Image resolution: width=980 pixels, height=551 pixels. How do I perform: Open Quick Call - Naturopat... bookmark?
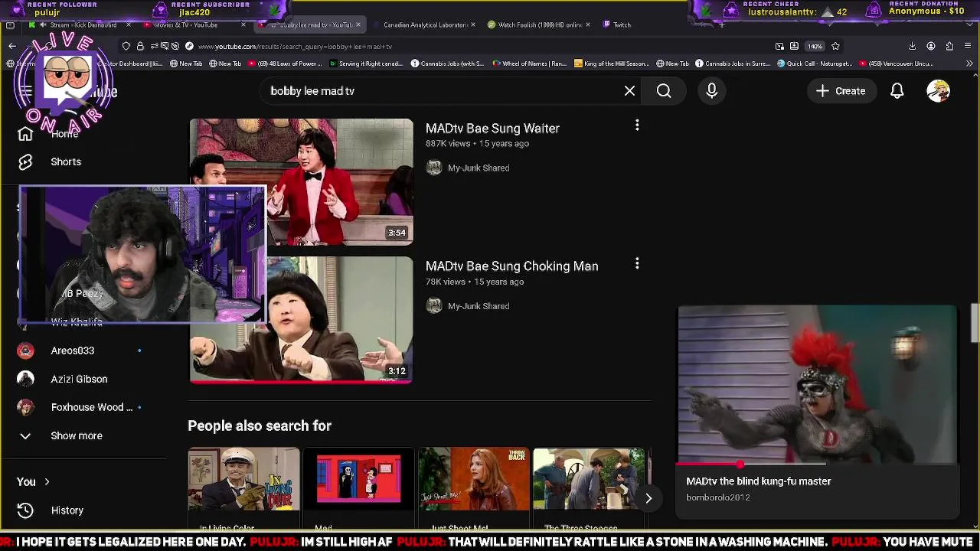tap(814, 64)
